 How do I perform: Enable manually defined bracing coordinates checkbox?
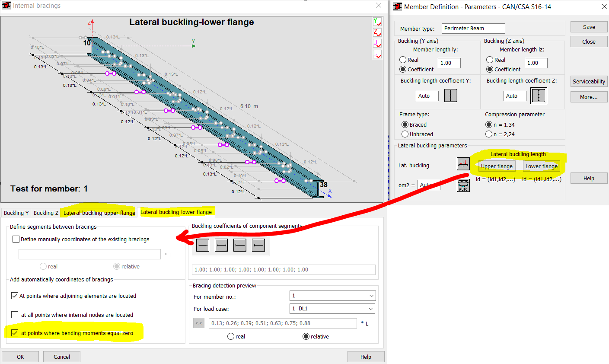tap(16, 239)
